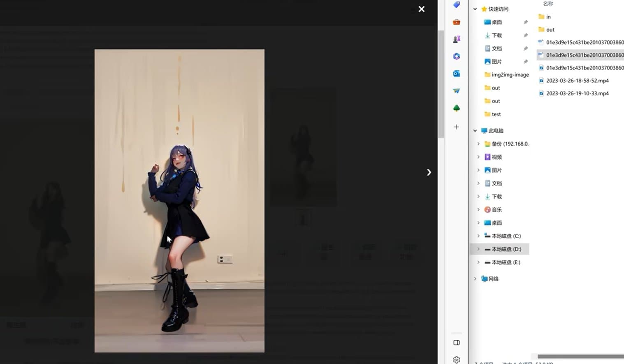Open the chess piece Games sidebar icon
Screen dimensions: 624x364
tap(456, 39)
